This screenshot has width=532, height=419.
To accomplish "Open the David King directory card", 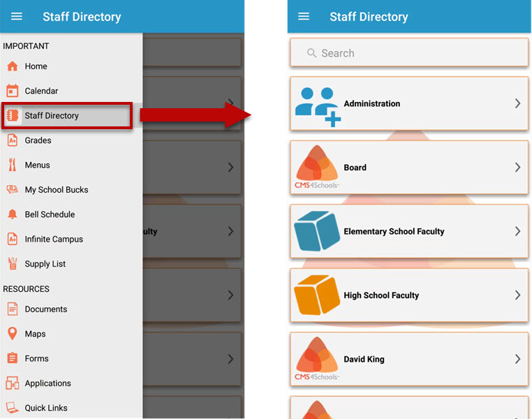I will 409,359.
